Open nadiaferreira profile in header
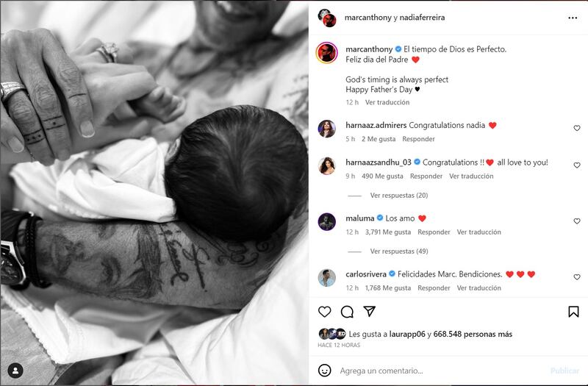This screenshot has height=386, width=588. (x=422, y=18)
